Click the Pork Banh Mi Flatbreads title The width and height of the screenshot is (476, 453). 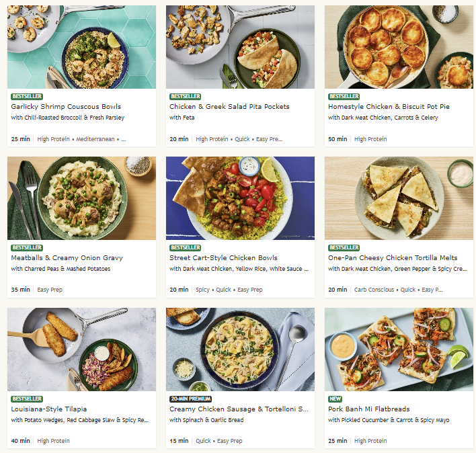369,409
